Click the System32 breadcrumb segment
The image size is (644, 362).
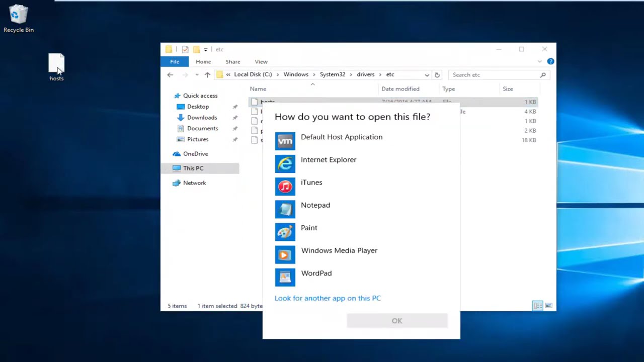(x=333, y=74)
